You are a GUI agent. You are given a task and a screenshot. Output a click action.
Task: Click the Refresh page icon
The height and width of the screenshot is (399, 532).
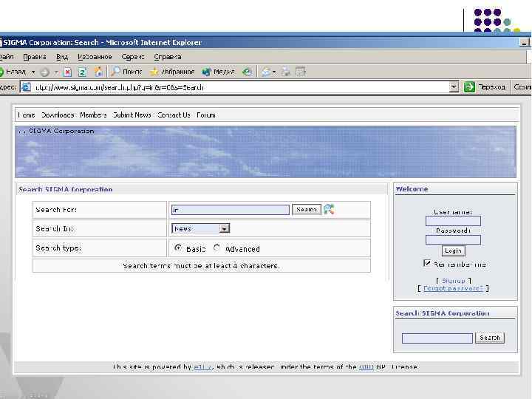coord(83,72)
